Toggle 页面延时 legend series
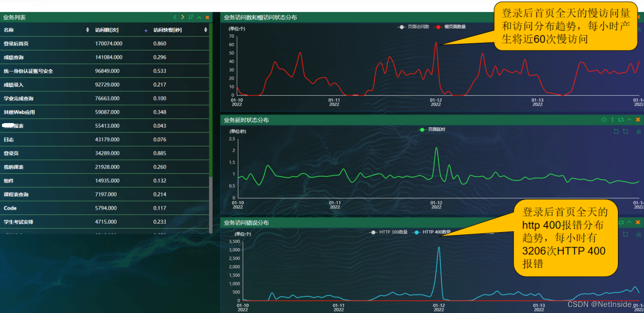This screenshot has width=644, height=313. (432, 130)
